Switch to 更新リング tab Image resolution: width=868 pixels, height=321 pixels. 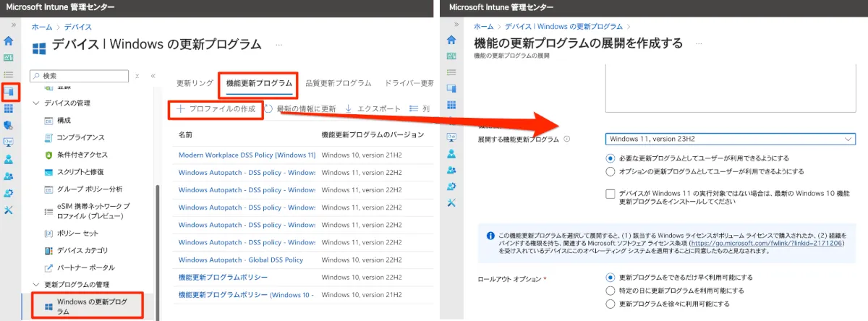[x=195, y=83]
